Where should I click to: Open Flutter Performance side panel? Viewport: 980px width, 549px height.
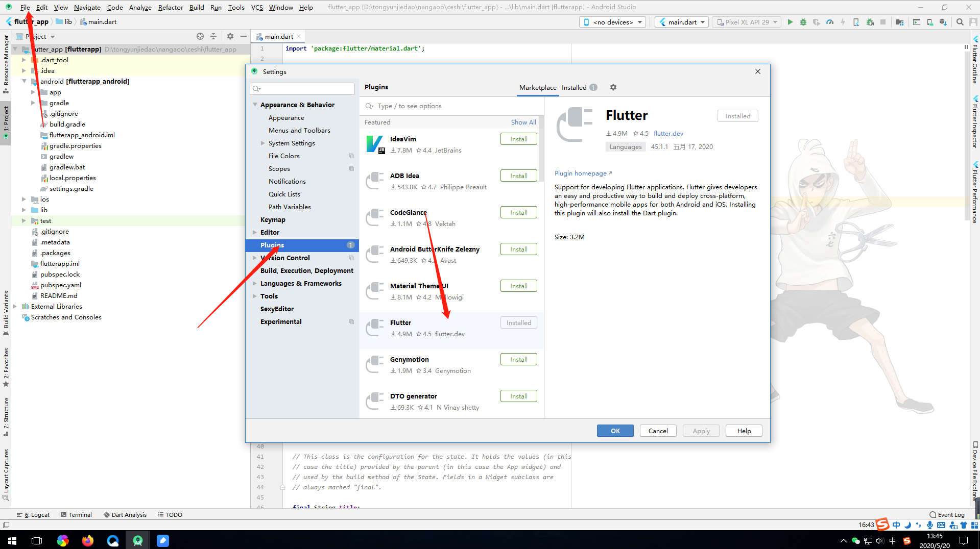tap(975, 193)
